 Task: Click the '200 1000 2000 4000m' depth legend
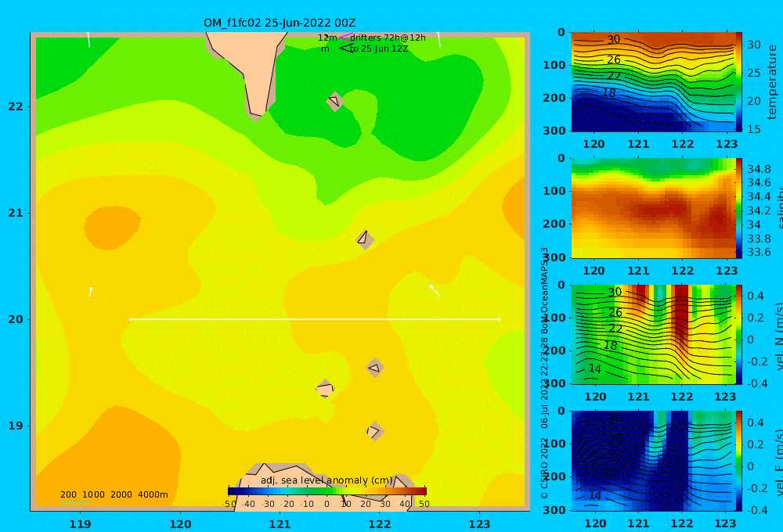[114, 494]
